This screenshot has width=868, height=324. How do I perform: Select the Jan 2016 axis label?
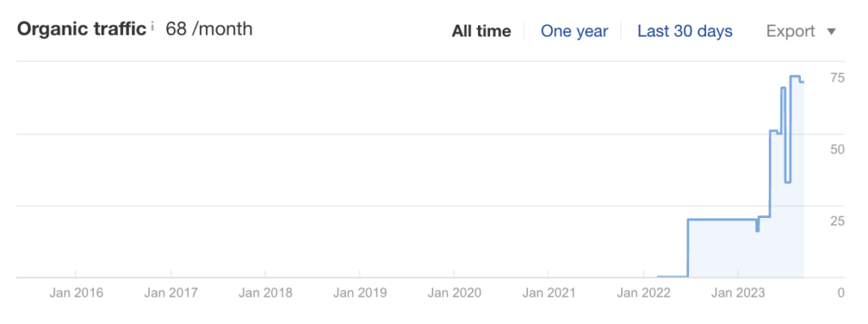(x=75, y=293)
